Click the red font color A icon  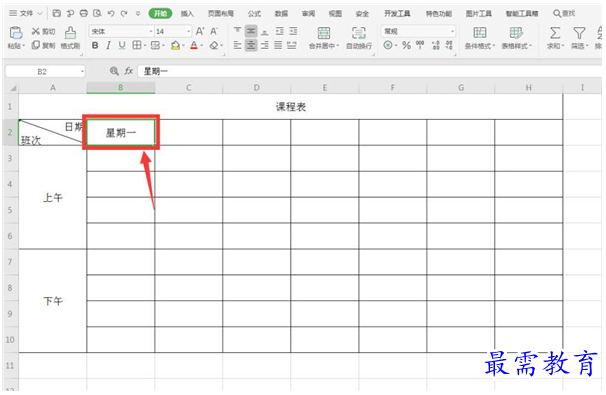coord(194,46)
